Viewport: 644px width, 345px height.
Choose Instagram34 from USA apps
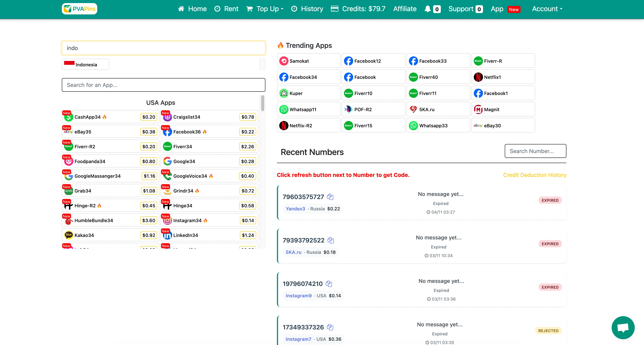coord(210,220)
